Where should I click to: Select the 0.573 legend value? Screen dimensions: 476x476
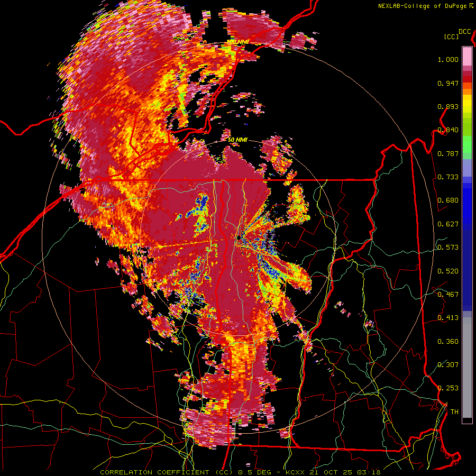coord(448,248)
